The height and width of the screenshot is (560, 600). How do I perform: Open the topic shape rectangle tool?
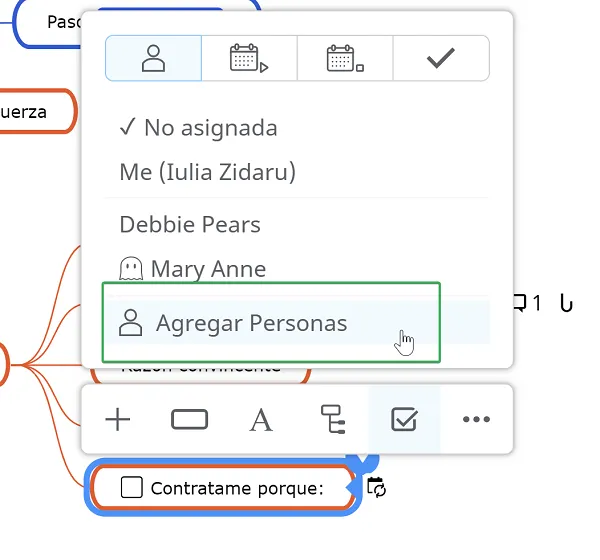pos(189,420)
